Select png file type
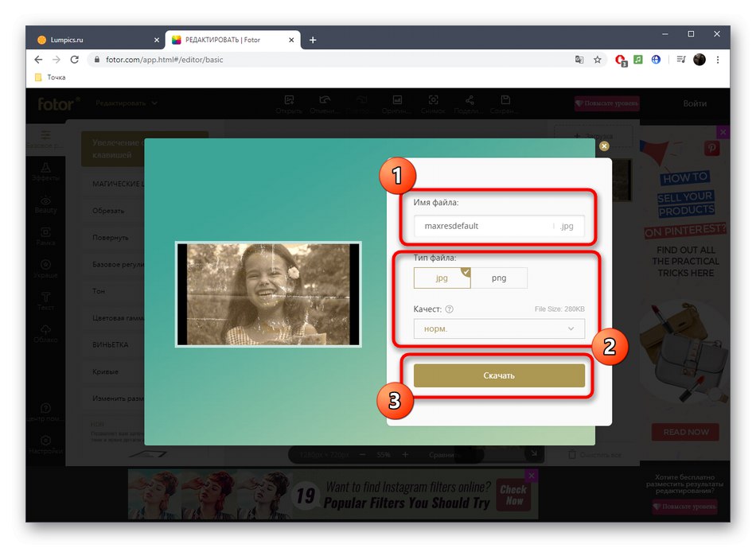 (x=499, y=278)
